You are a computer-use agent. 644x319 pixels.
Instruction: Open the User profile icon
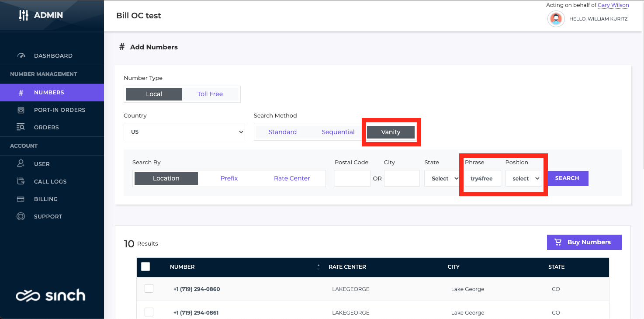coord(21,164)
